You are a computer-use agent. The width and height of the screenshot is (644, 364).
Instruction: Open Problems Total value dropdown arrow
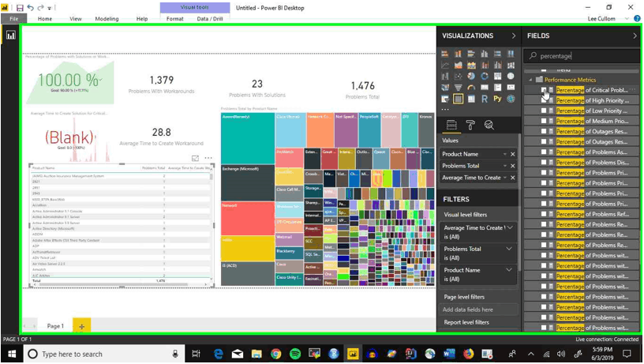pos(505,166)
